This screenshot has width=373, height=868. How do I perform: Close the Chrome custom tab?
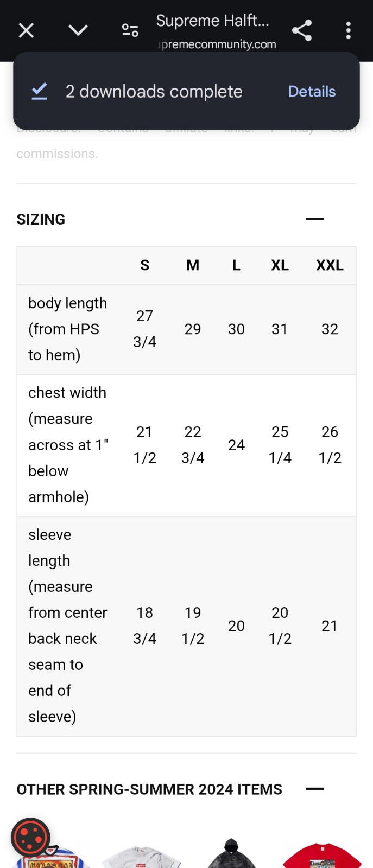(x=26, y=30)
